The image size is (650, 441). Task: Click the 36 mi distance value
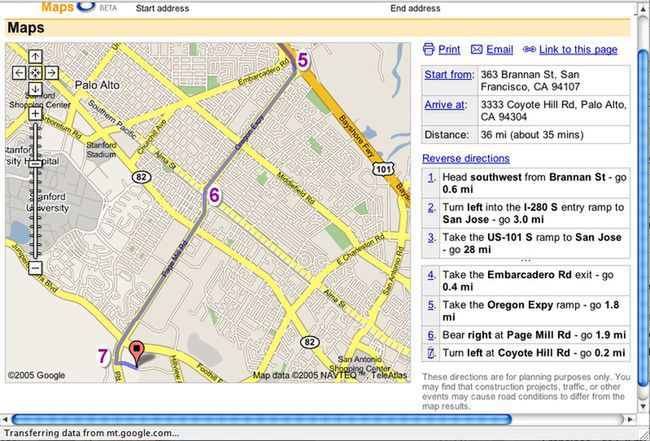point(532,135)
